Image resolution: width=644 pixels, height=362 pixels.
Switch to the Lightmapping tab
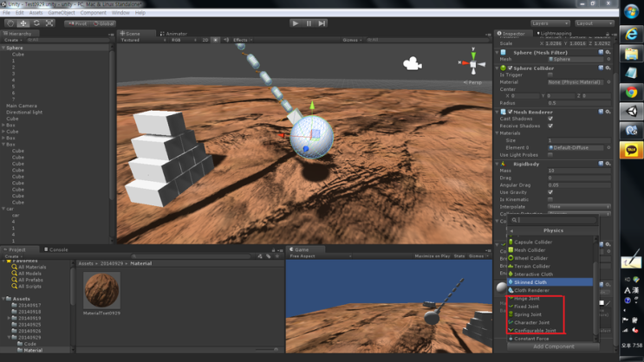coord(554,34)
